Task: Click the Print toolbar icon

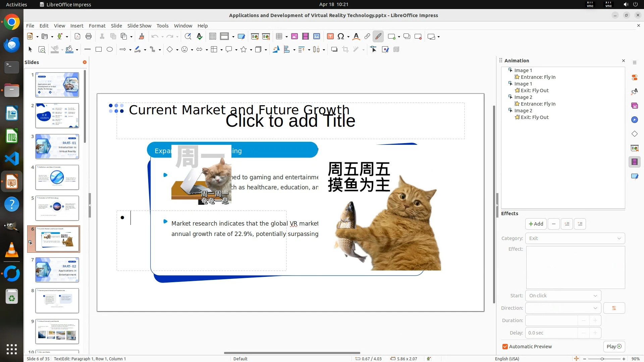Action: tap(89, 37)
